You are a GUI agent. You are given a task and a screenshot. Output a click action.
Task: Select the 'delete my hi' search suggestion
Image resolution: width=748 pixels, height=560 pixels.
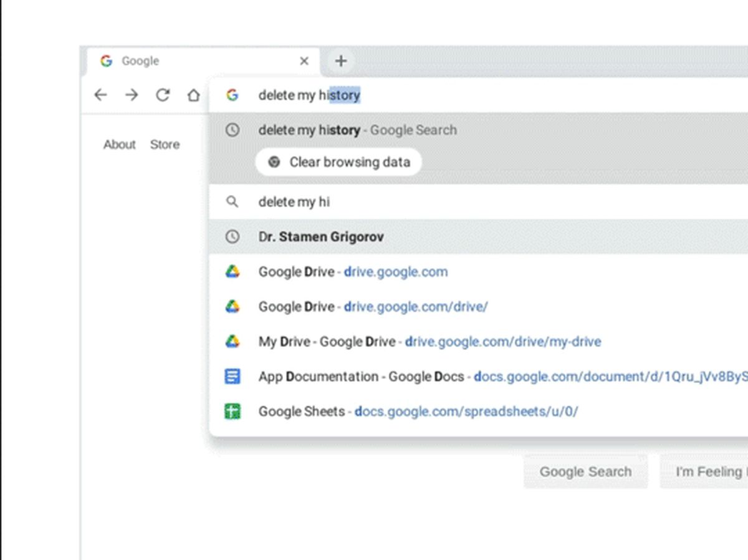[x=294, y=202]
